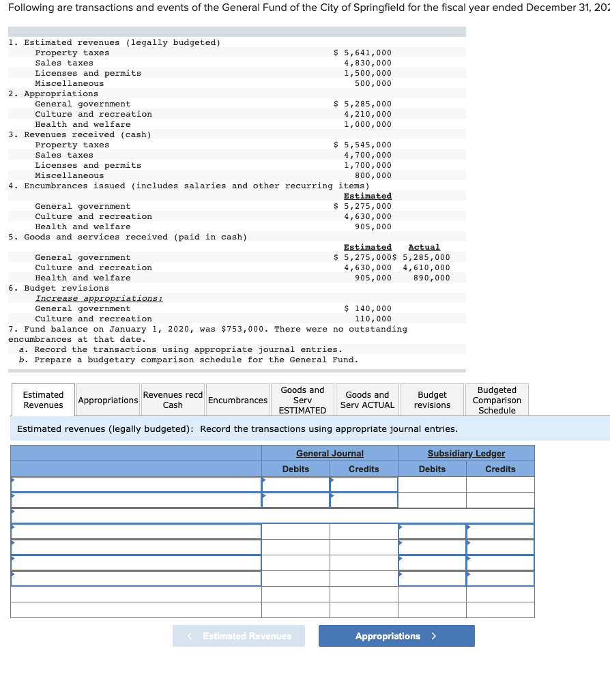Screen dimensions: 610x700
Task: View the Budgeted Comparison Schedule tab
Action: pos(497,399)
